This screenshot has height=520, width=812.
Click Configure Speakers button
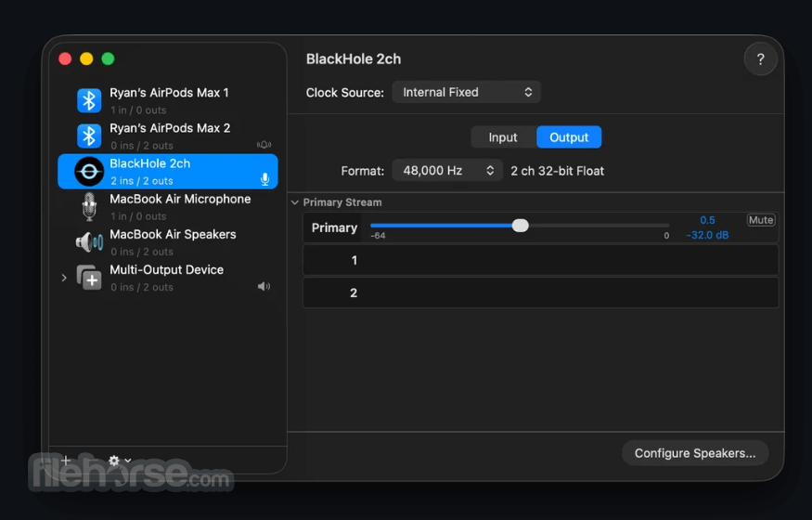click(x=695, y=453)
